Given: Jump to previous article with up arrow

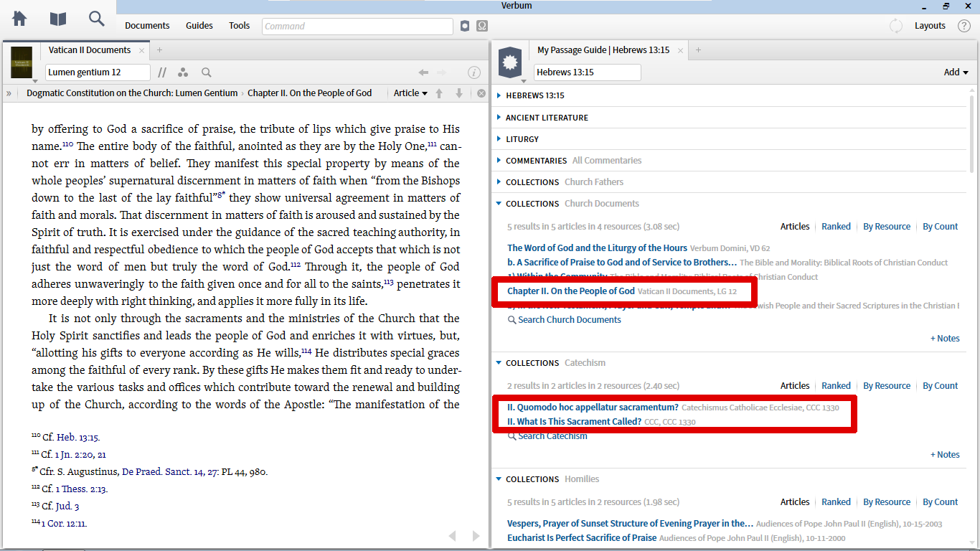Looking at the screenshot, I should pyautogui.click(x=439, y=93).
